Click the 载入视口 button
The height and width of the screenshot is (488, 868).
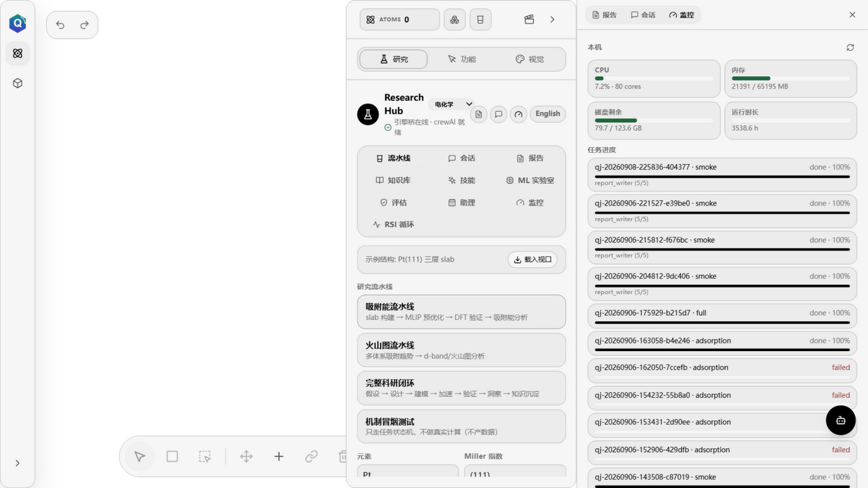pos(532,260)
